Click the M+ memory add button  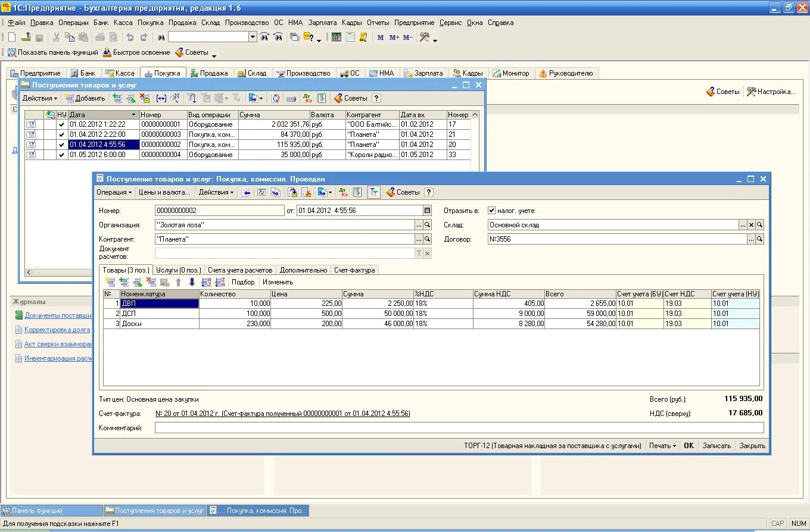pos(394,37)
